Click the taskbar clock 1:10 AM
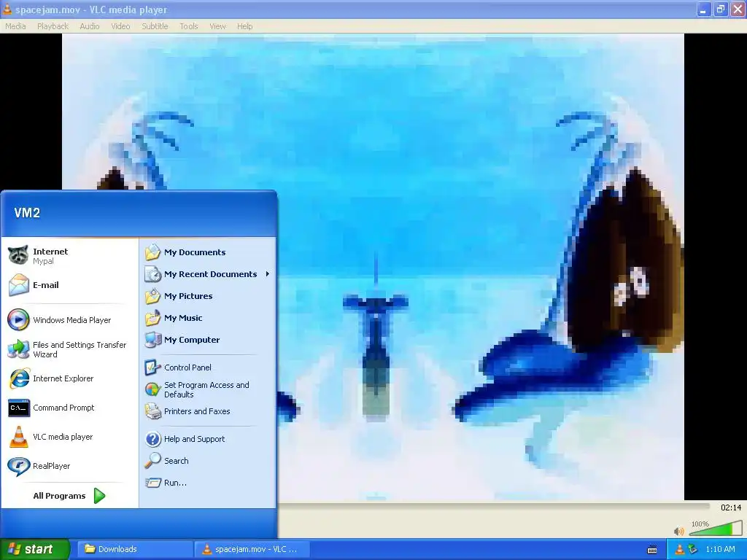Viewport: 747px width, 560px height. pos(720,549)
